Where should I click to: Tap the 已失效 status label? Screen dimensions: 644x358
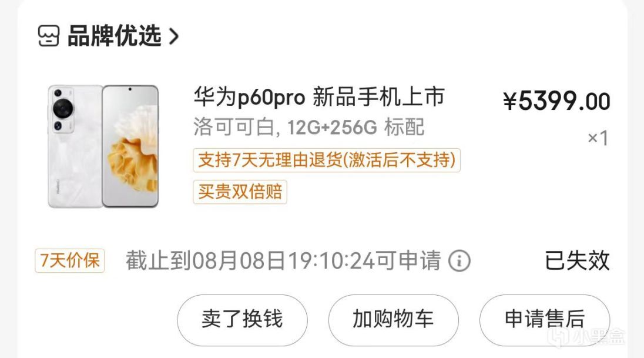(577, 260)
